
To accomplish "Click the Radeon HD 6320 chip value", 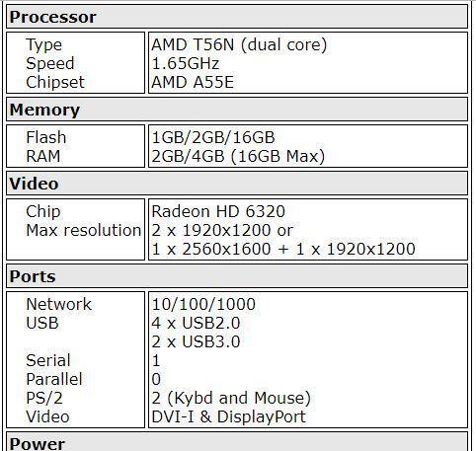I will (x=218, y=211).
